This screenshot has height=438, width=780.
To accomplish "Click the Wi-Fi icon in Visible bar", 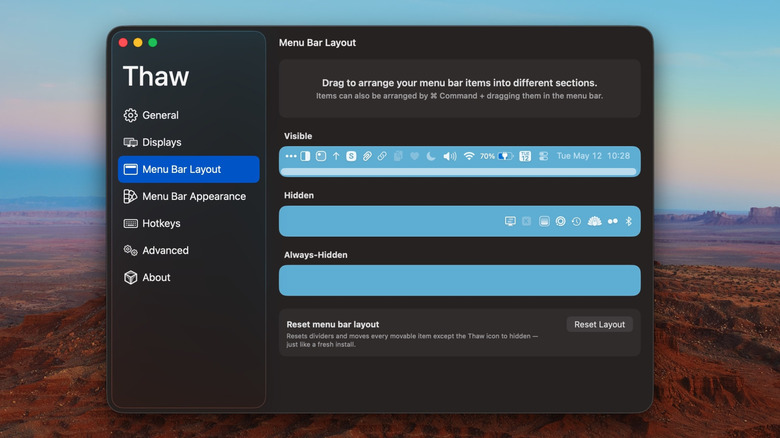I will click(x=469, y=156).
